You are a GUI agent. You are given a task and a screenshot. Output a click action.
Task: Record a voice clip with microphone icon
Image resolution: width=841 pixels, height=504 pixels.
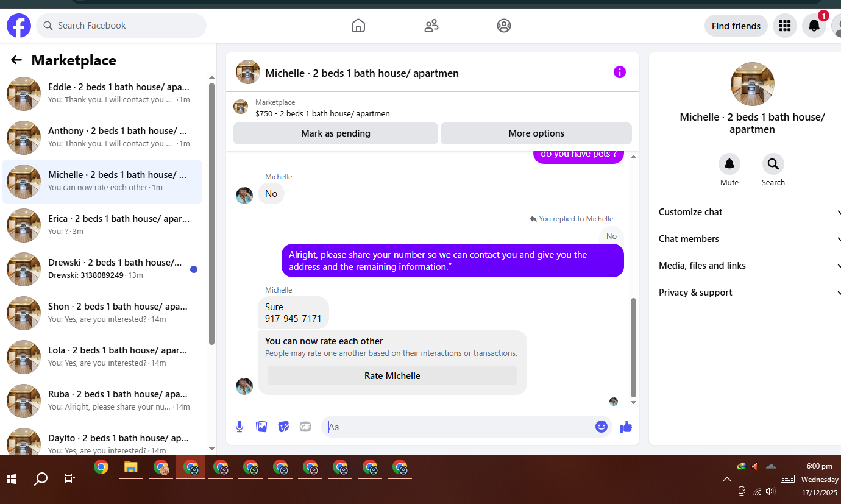pos(240,427)
